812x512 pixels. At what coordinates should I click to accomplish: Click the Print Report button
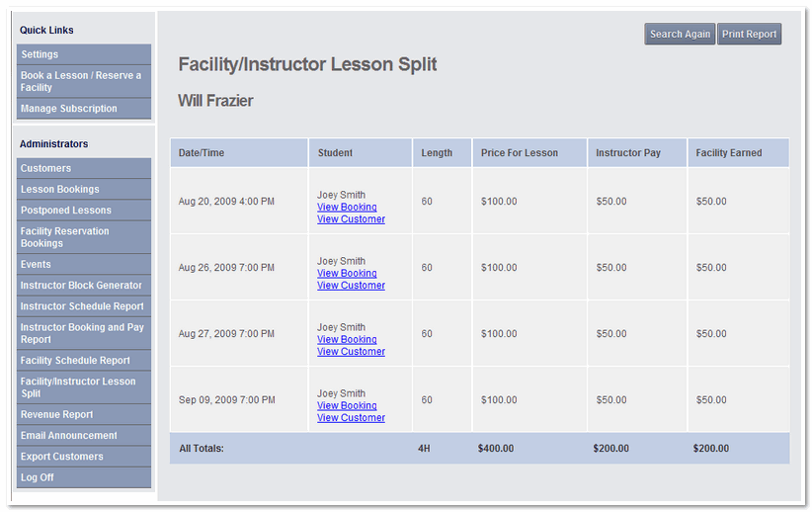coord(749,35)
